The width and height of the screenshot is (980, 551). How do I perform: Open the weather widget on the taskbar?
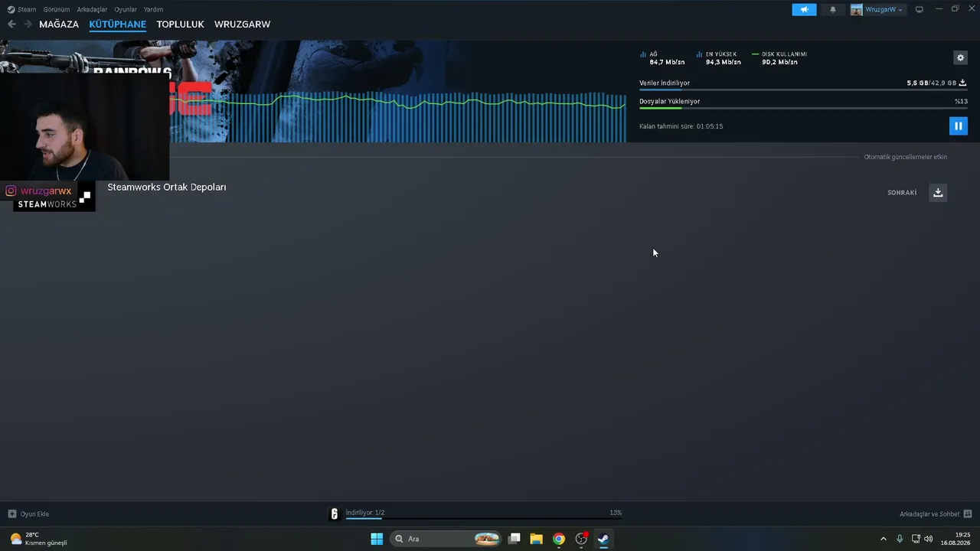click(39, 539)
